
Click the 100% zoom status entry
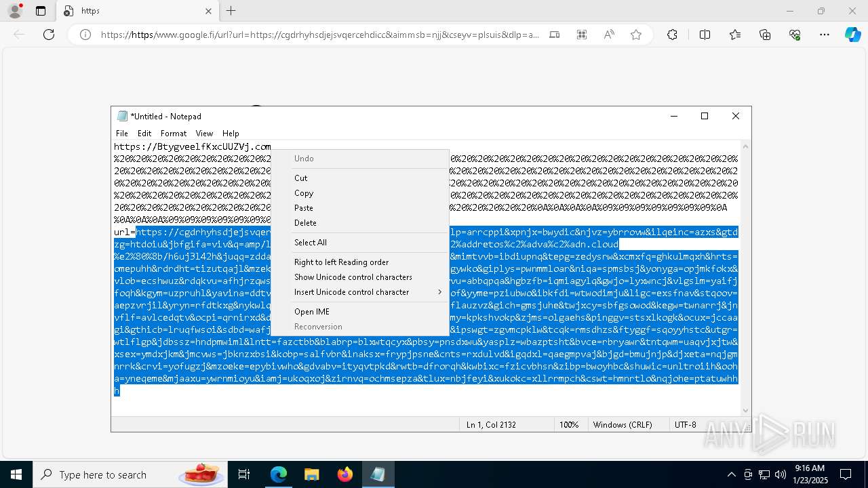tap(569, 425)
